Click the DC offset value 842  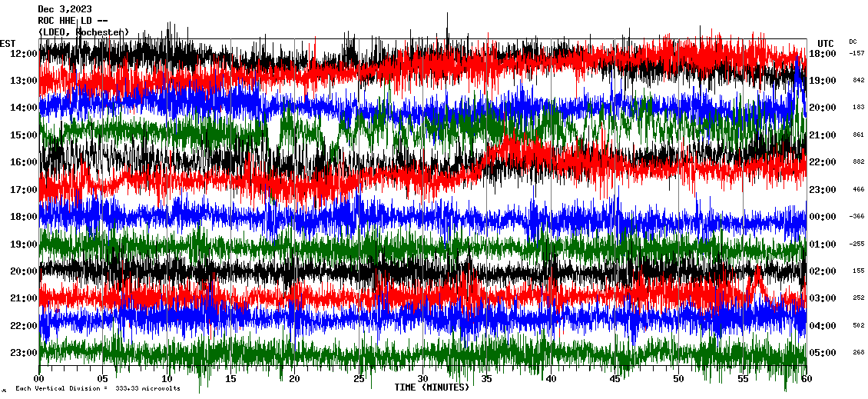[x=858, y=80]
